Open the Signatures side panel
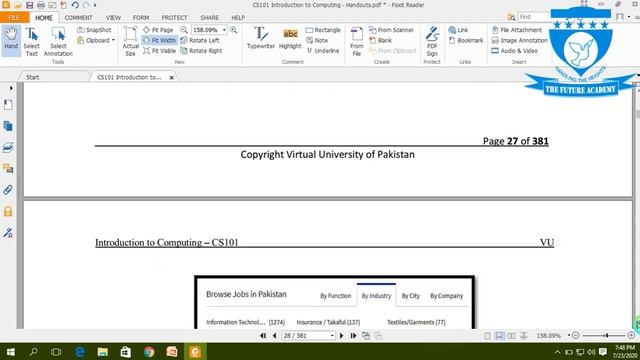This screenshot has height=360, width=640. coord(8,233)
